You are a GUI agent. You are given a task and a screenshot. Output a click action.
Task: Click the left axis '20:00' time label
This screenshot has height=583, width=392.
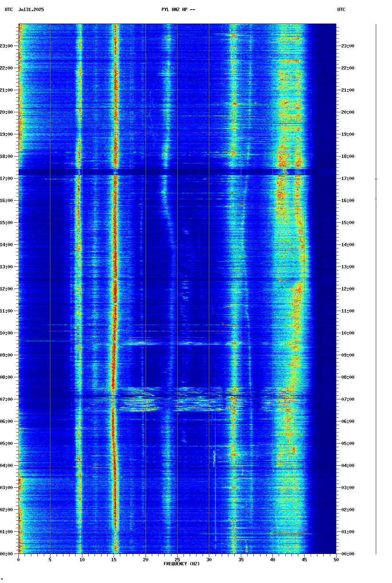pos(6,112)
